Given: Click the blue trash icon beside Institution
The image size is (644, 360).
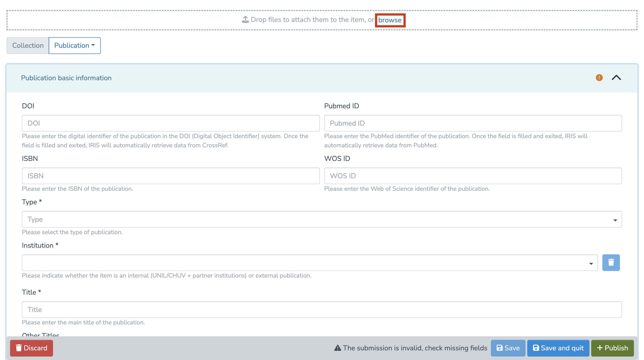Looking at the screenshot, I should [611, 262].
